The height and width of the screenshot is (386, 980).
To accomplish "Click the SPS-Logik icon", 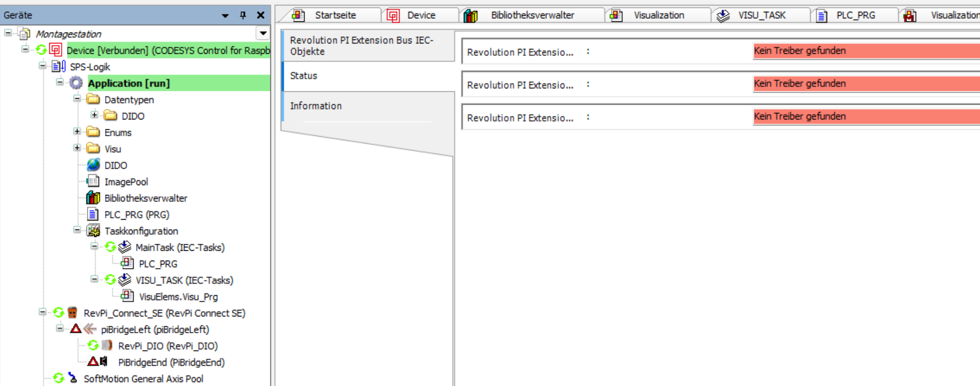I will point(59,66).
